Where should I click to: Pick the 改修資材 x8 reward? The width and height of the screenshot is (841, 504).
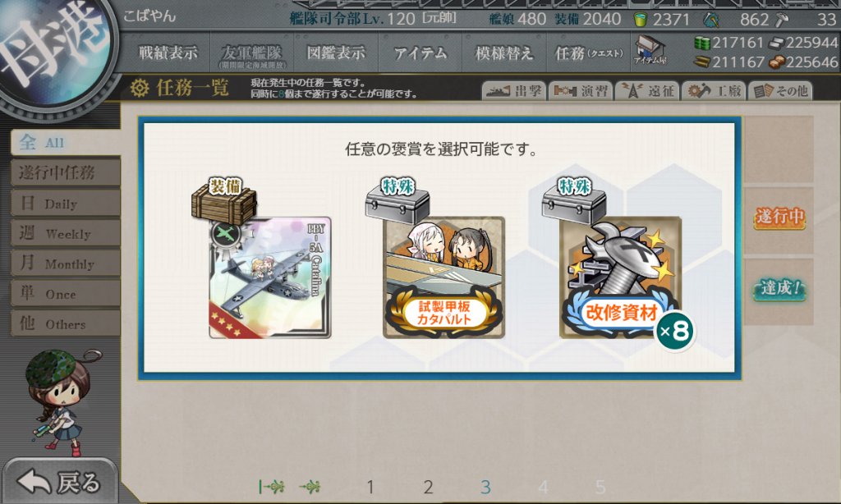coord(621,277)
